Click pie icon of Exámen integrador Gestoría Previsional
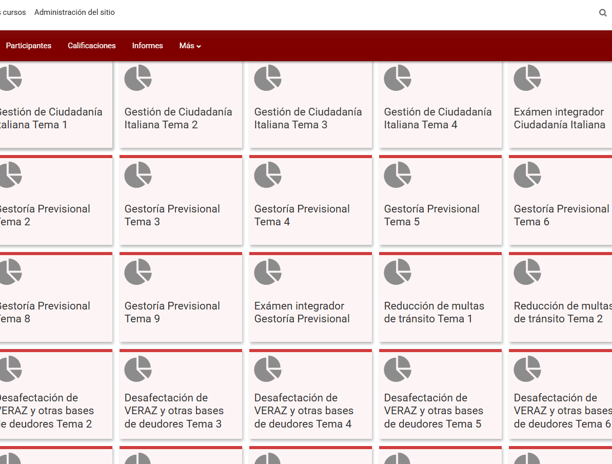 [268, 272]
